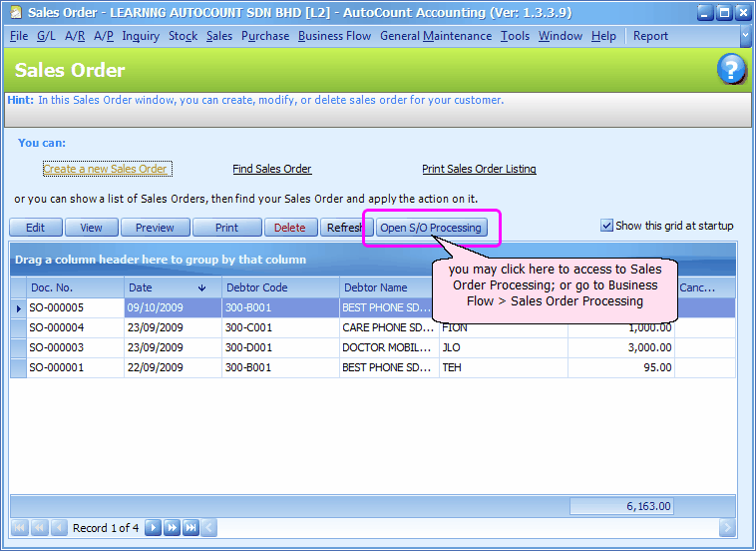Select row SO-000004
Image resolution: width=756 pixels, height=551 pixels.
[373, 328]
